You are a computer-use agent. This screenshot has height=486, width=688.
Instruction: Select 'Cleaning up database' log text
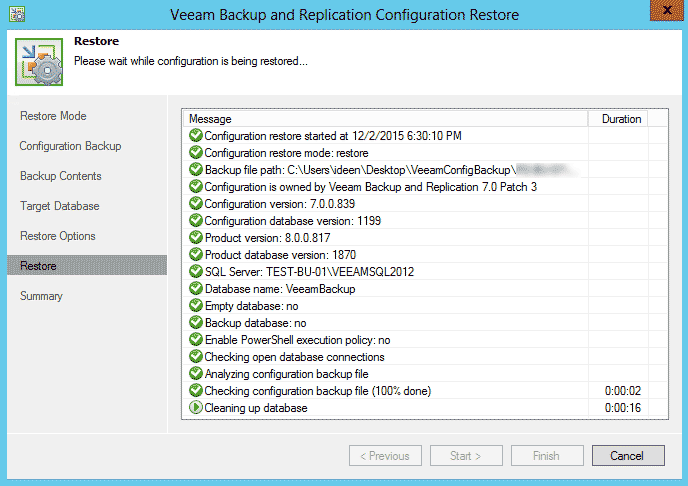point(256,408)
